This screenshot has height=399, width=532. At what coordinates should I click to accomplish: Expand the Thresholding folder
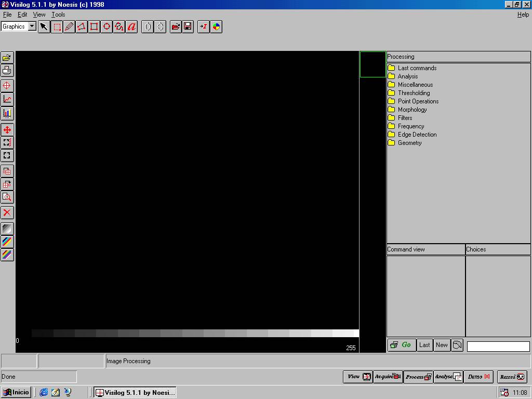click(409, 93)
